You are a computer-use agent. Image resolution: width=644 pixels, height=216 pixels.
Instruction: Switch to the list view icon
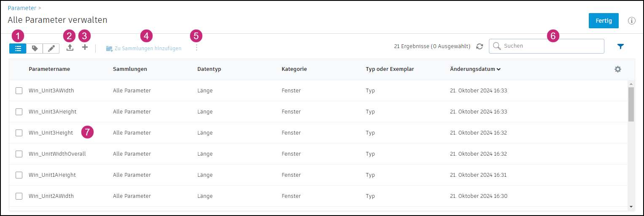(18, 49)
